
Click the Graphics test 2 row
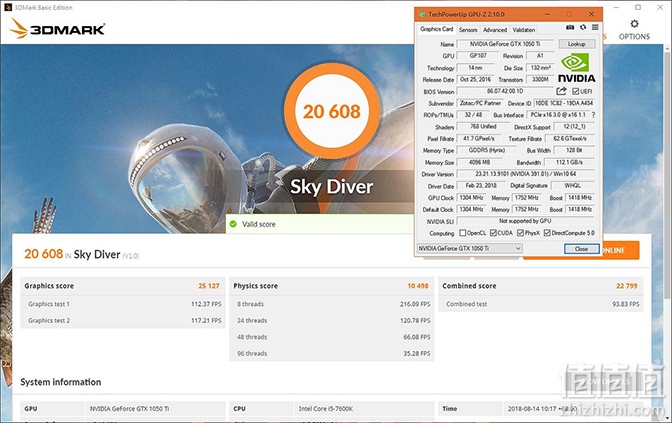click(123, 321)
